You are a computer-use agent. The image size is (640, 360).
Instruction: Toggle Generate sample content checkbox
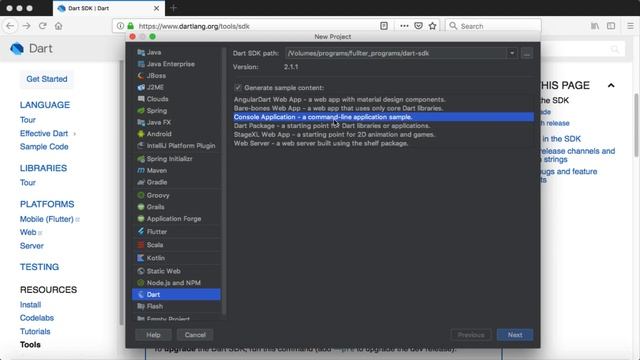pyautogui.click(x=238, y=88)
